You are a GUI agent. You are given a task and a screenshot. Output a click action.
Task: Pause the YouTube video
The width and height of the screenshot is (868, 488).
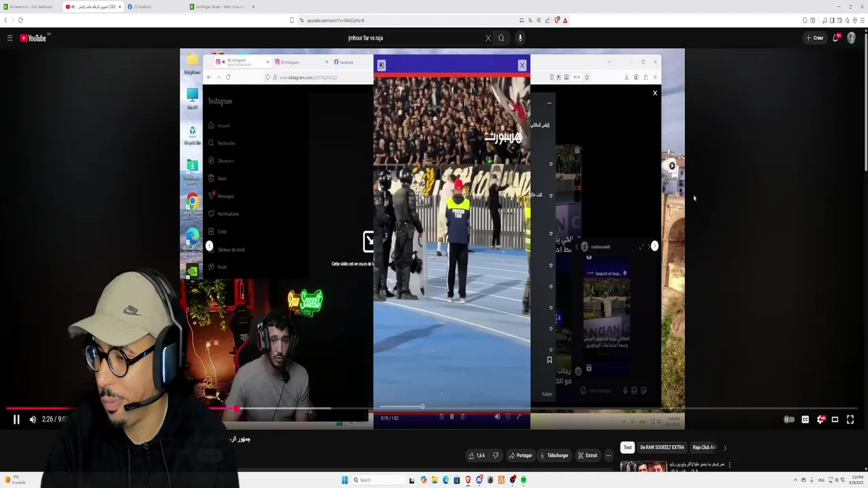[16, 420]
